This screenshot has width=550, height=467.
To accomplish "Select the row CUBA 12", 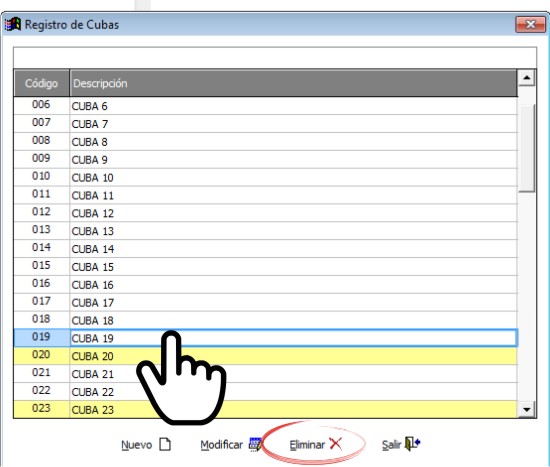I will (266, 213).
